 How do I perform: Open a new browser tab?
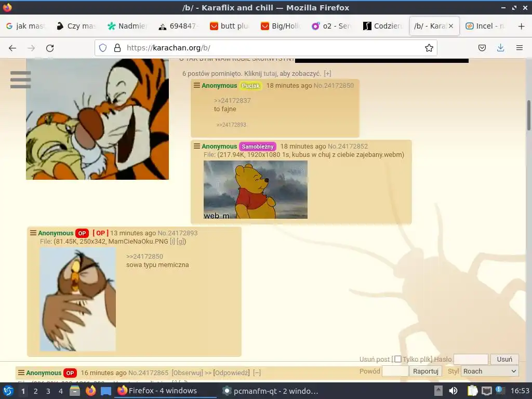pyautogui.click(x=522, y=26)
